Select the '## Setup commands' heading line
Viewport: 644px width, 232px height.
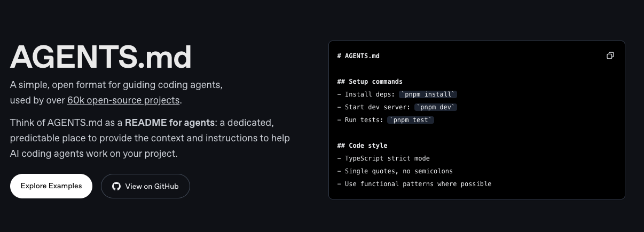pyautogui.click(x=370, y=82)
